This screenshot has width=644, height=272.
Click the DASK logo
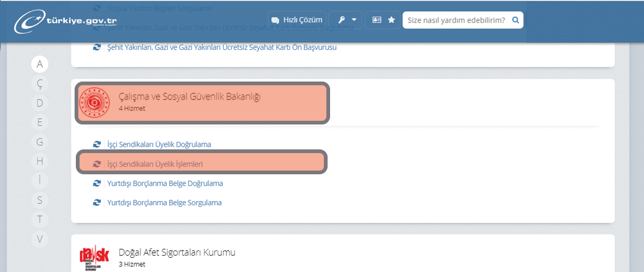94,258
